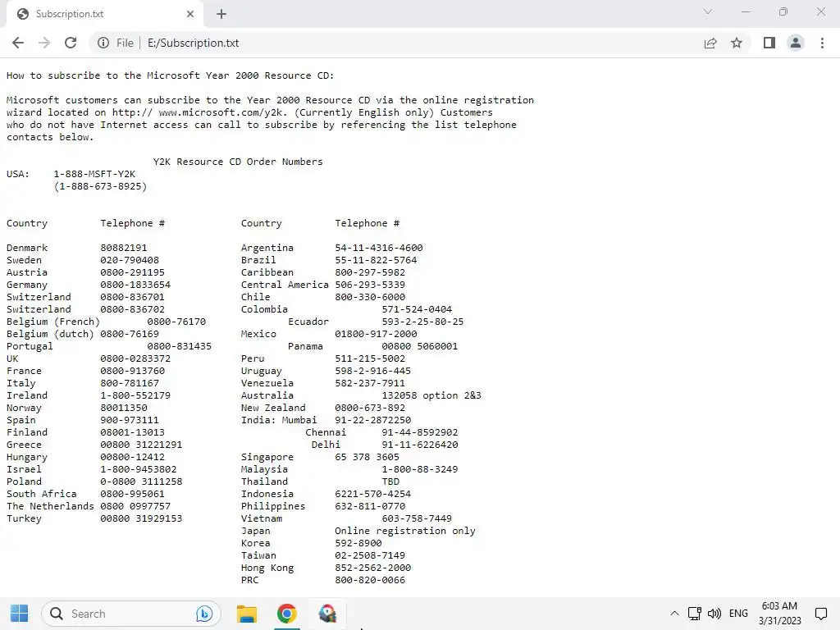Open the clock showing 6:03 AM
840x630 pixels.
pyautogui.click(x=779, y=614)
